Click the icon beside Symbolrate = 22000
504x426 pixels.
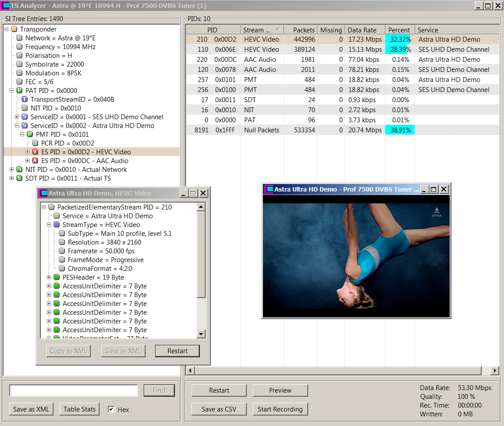tap(19, 64)
